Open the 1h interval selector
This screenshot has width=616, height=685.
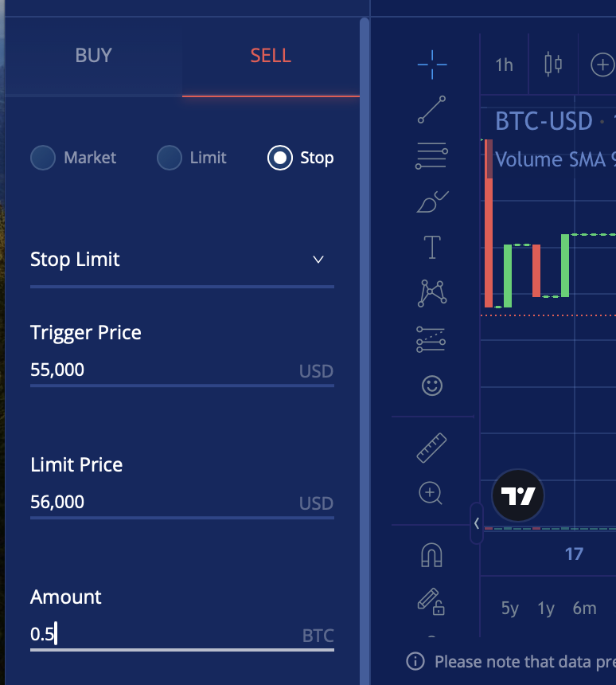pyautogui.click(x=505, y=65)
